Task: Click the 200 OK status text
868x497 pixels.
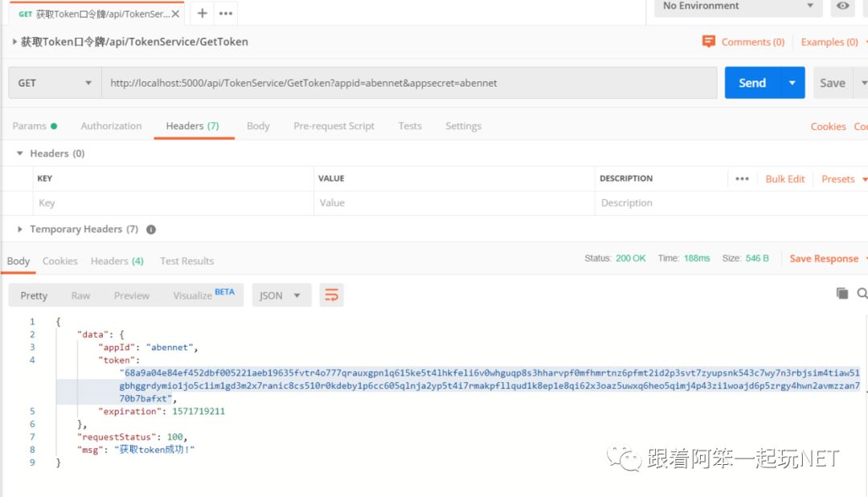Action: click(x=631, y=259)
